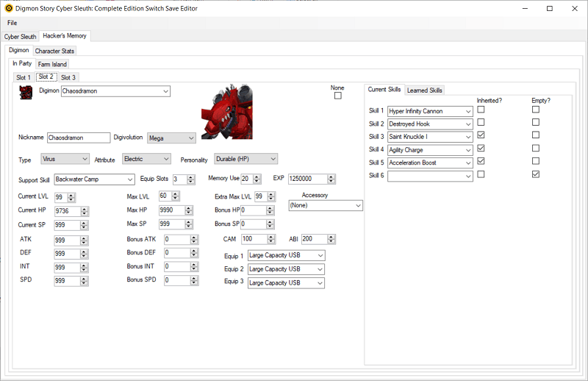Expand the Accessory dropdown
This screenshot has width=588, height=381.
326,206
